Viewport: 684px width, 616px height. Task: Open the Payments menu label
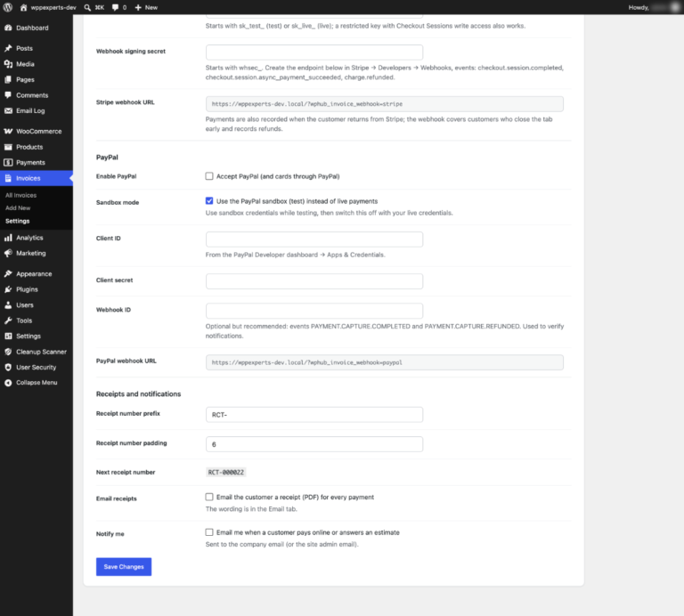[x=30, y=163]
